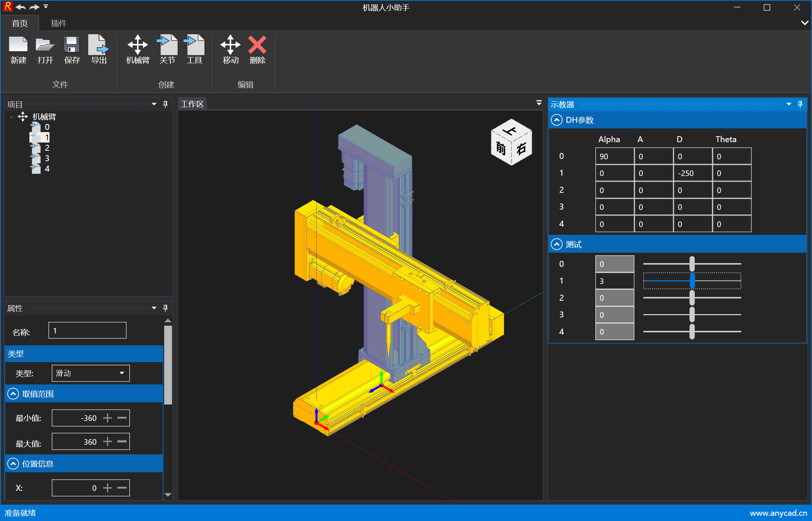Select joint 3 in project tree
Image resolution: width=812 pixels, height=521 pixels.
(x=47, y=158)
